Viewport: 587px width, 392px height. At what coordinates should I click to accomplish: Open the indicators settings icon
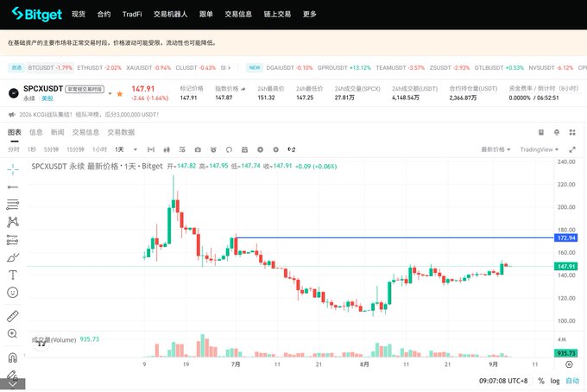182,149
